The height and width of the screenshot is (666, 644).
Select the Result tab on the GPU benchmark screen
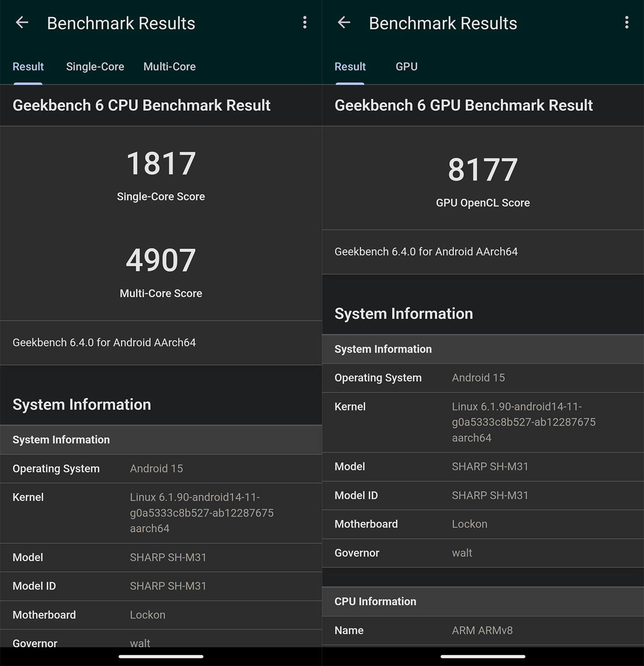(350, 67)
